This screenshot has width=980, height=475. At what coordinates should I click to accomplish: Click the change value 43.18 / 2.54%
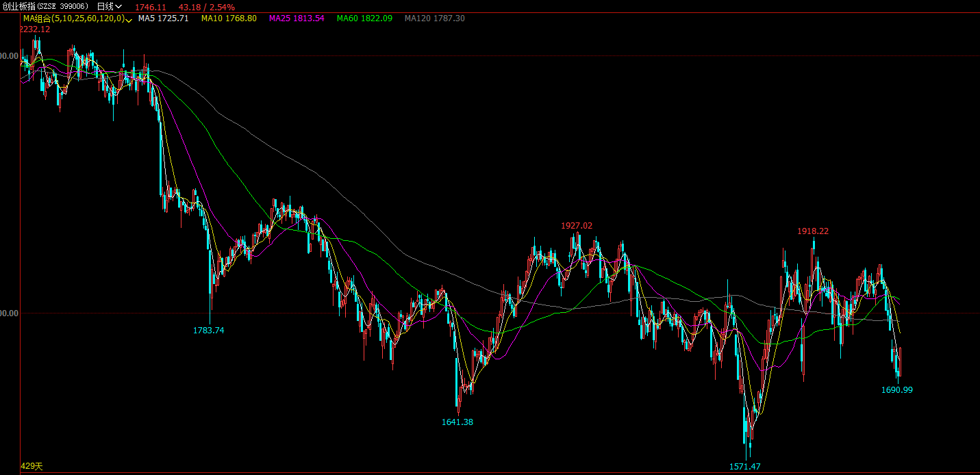[207, 7]
